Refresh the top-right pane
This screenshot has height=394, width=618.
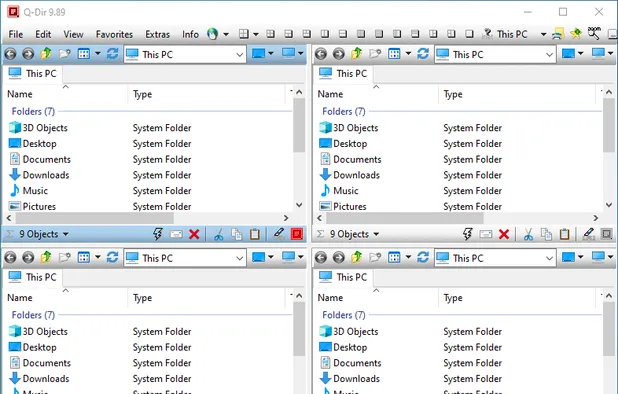click(423, 53)
